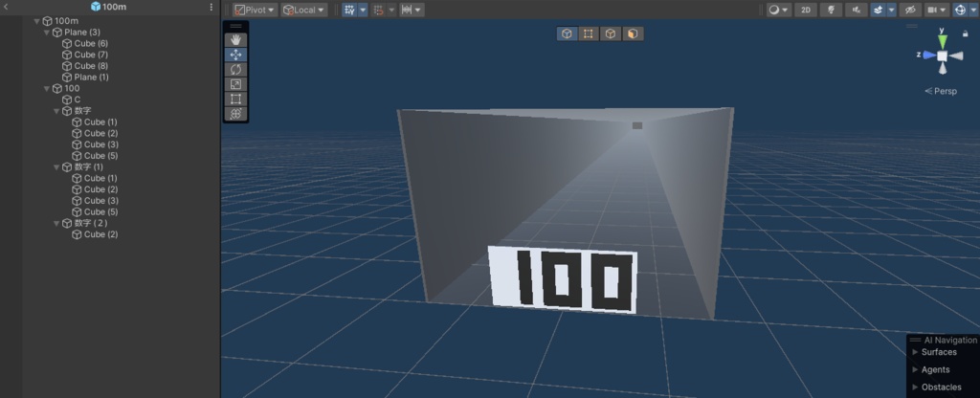
Task: Click the center cube of orientation gizmo
Action: click(x=942, y=55)
